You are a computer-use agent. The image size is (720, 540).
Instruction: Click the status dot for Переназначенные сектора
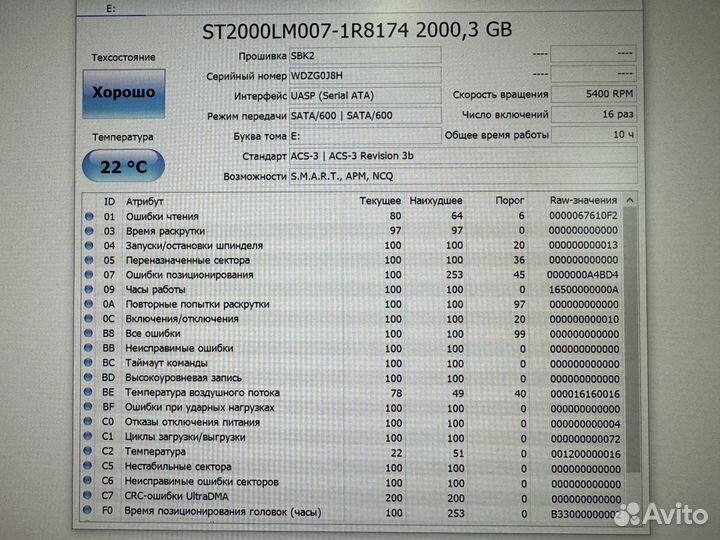pos(89,260)
